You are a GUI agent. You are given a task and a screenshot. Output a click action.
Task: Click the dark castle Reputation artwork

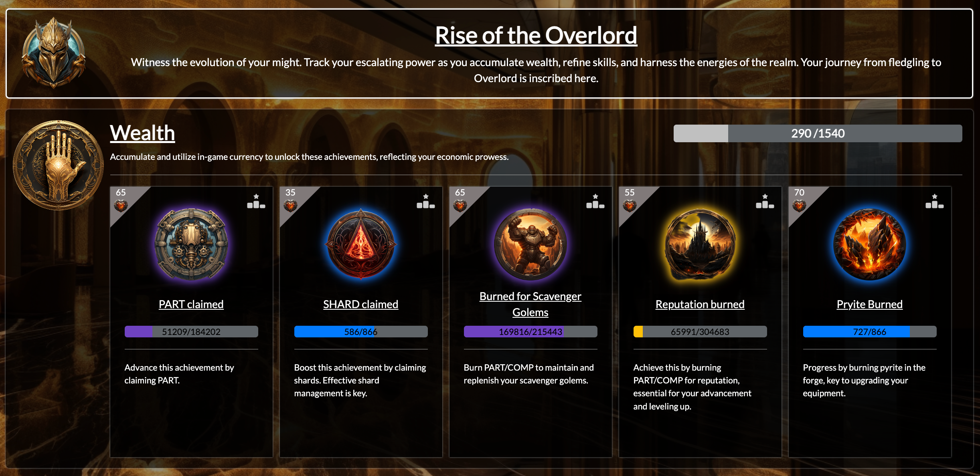coord(700,244)
